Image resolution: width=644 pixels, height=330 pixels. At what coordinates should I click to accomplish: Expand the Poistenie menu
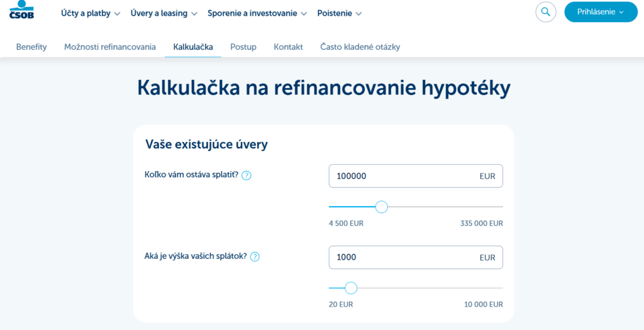[x=339, y=13]
